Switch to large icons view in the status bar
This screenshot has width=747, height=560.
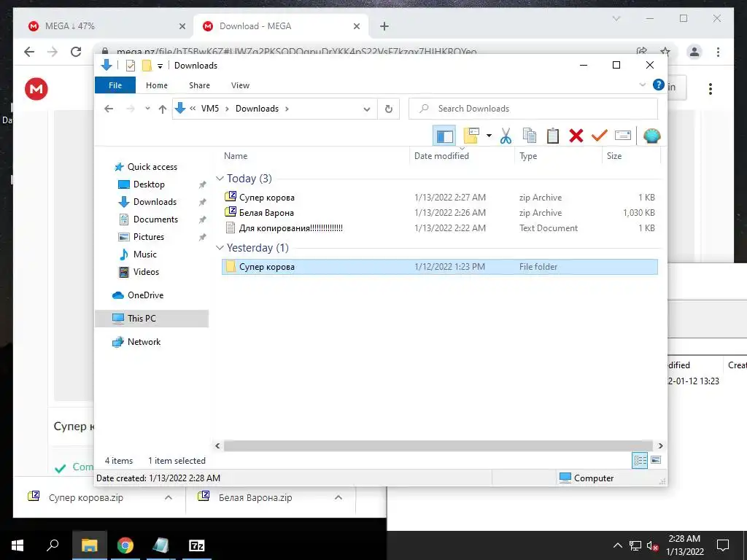pyautogui.click(x=656, y=460)
